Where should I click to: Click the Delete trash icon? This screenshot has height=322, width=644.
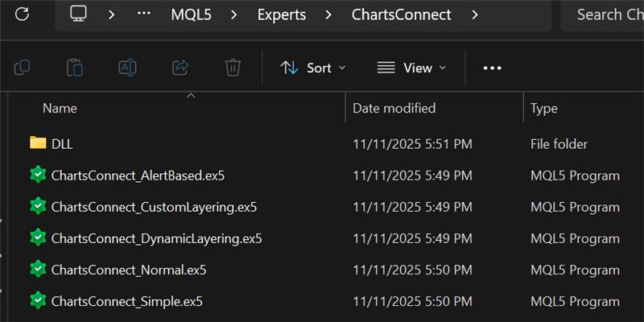233,68
